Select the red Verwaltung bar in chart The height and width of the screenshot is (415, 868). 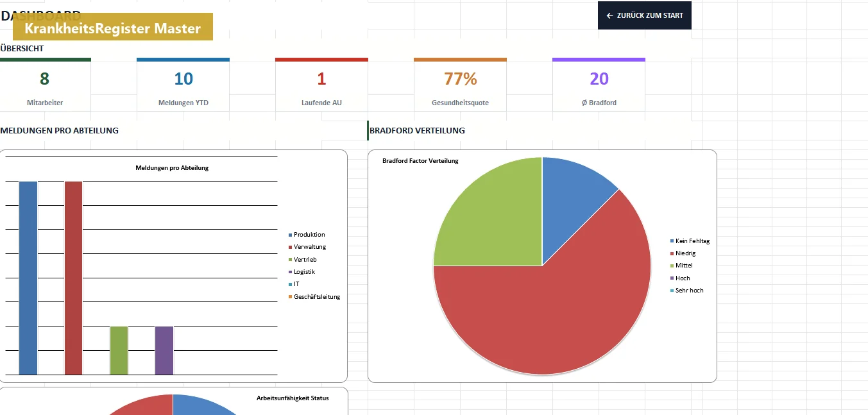coord(73,278)
